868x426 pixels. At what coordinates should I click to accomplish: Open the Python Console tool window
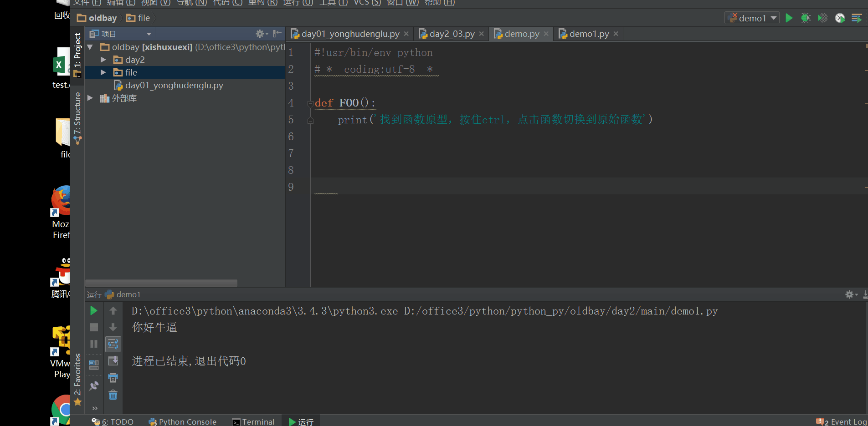click(183, 422)
